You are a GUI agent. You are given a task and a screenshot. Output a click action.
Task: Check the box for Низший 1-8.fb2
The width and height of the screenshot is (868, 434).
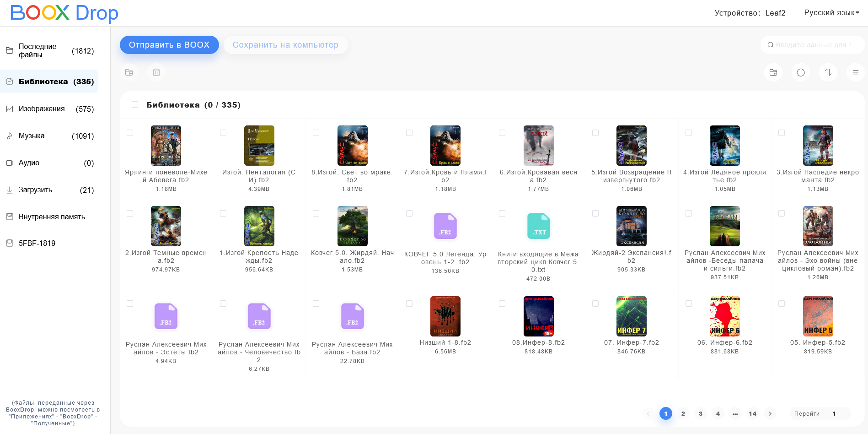coord(409,304)
